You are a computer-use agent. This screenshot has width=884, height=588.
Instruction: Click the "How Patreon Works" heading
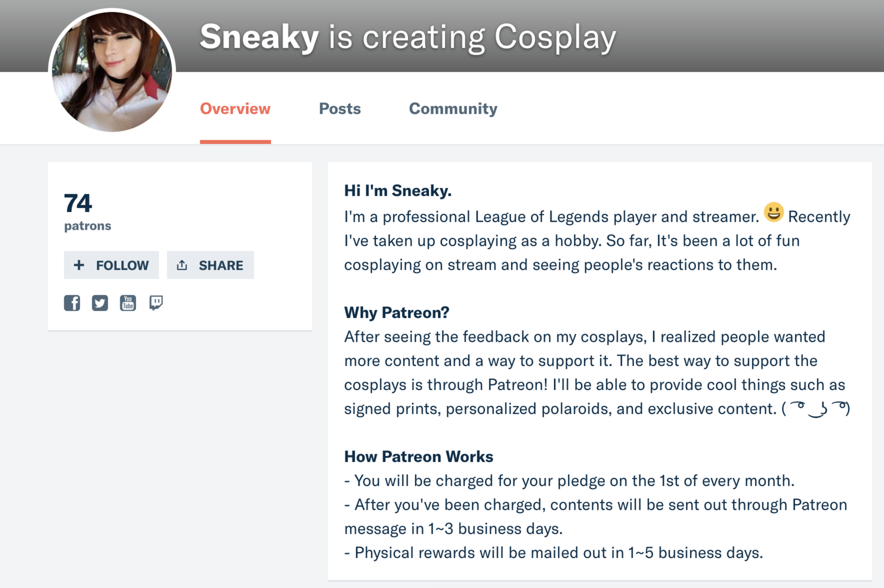click(418, 457)
